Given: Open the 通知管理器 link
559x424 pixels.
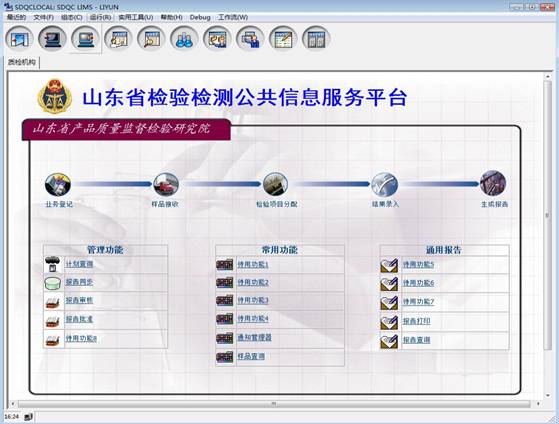Looking at the screenshot, I should click(x=255, y=337).
